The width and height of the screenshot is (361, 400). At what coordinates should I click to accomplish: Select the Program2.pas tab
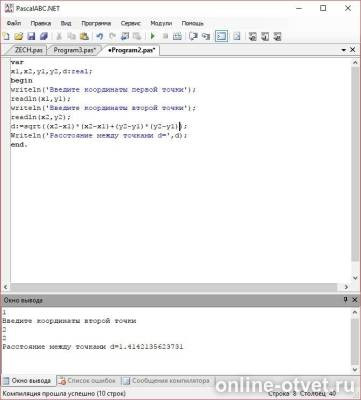pos(132,50)
